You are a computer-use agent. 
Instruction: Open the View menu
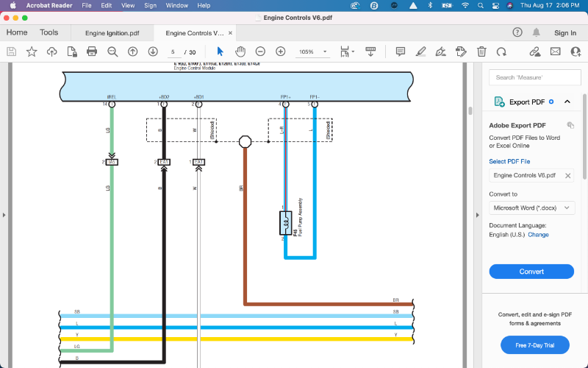[127, 5]
